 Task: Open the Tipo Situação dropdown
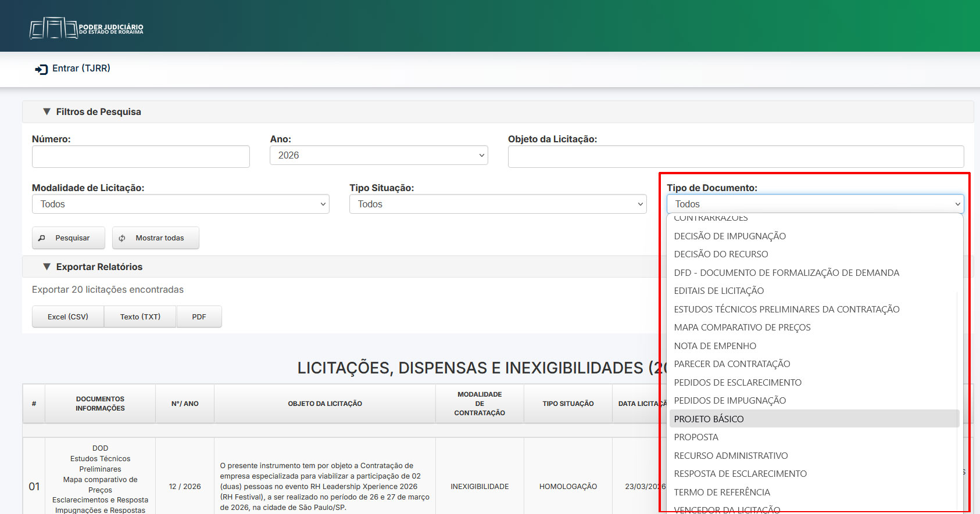(x=498, y=204)
